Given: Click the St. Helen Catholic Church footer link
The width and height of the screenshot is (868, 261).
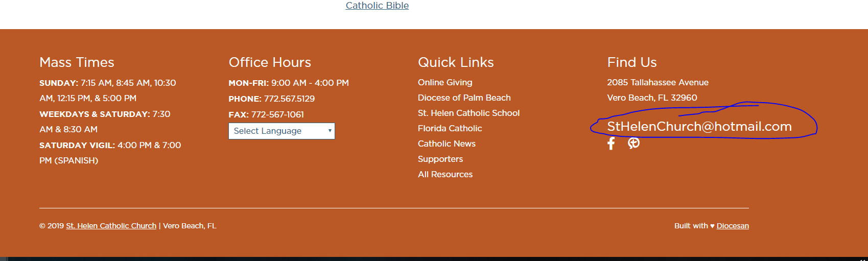Looking at the screenshot, I should click(x=111, y=226).
